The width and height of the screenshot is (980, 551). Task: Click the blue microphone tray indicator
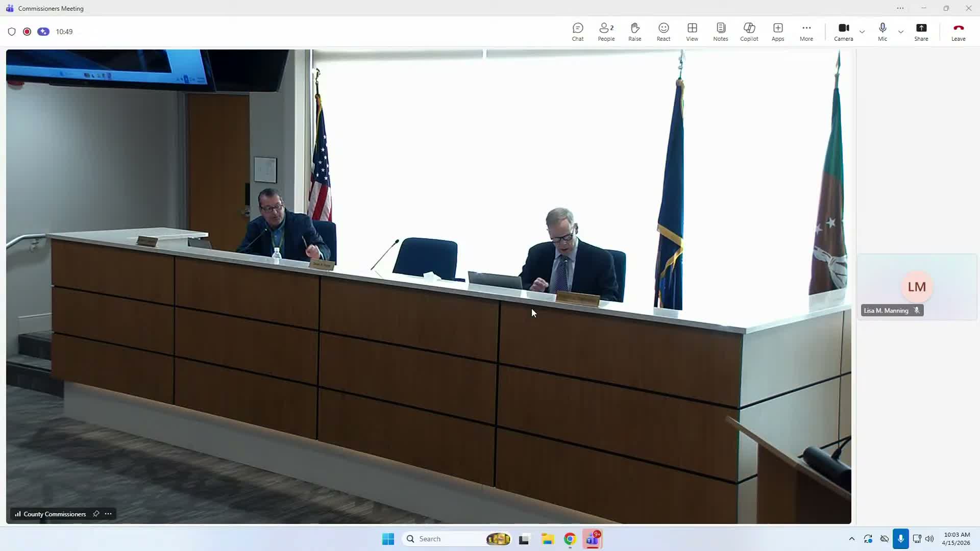pos(901,539)
